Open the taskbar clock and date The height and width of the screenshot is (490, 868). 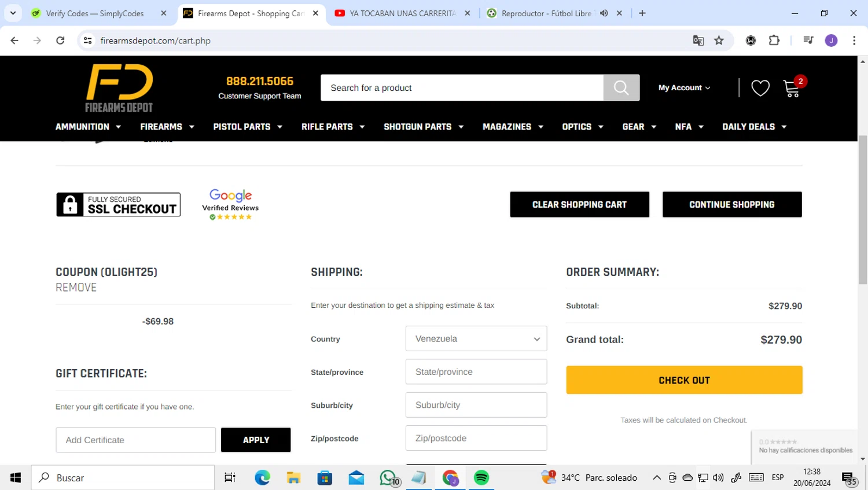tap(812, 478)
